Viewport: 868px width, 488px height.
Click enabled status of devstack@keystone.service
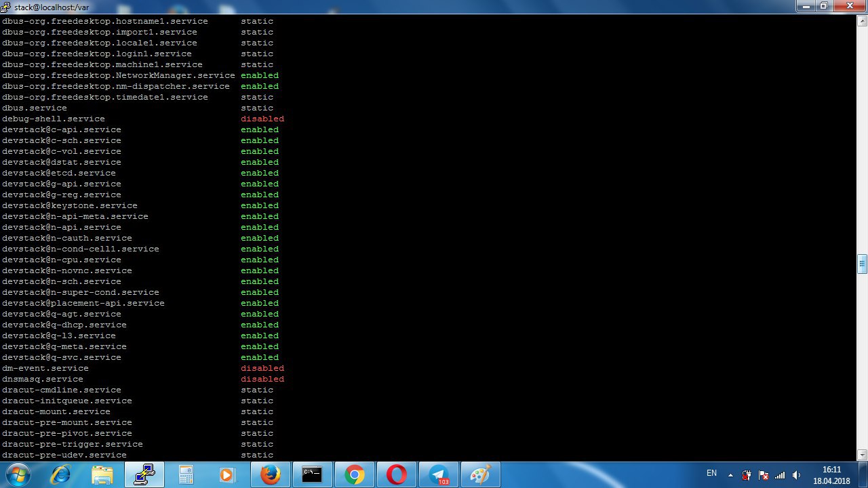pyautogui.click(x=260, y=205)
